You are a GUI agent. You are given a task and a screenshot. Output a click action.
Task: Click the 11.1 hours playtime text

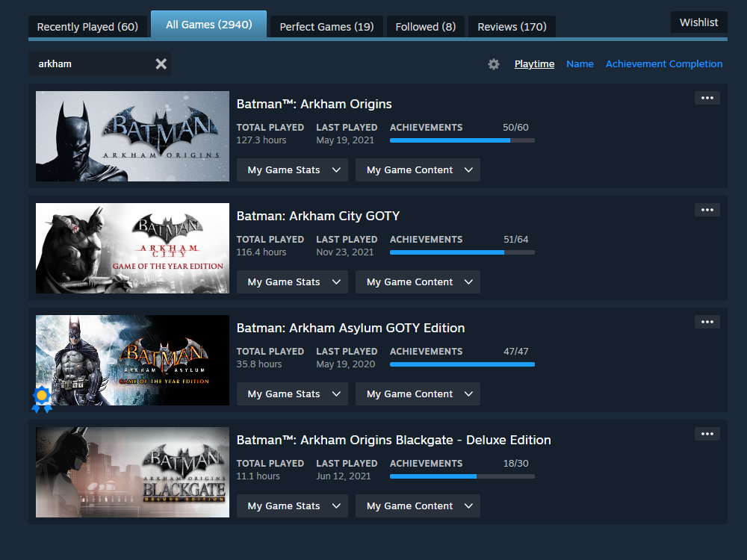coord(258,476)
